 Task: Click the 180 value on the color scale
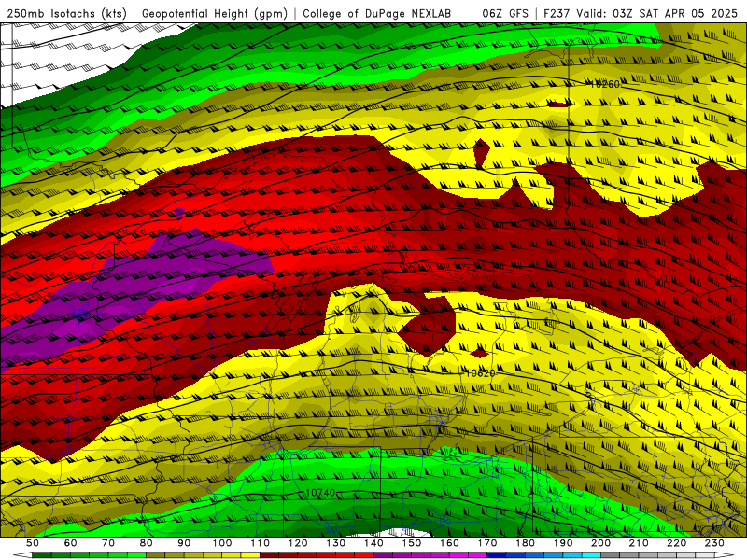click(525, 543)
